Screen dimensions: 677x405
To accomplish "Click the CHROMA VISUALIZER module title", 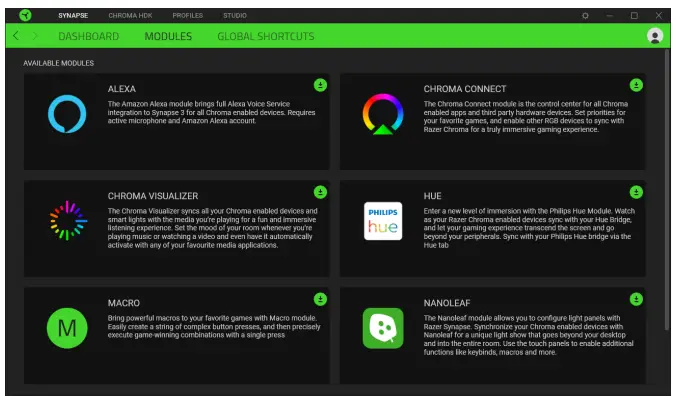I will (153, 196).
